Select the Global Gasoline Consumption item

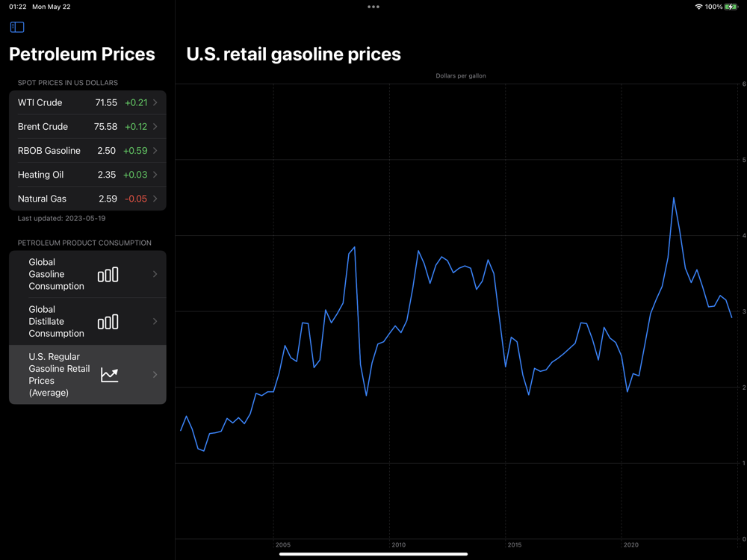(x=87, y=274)
